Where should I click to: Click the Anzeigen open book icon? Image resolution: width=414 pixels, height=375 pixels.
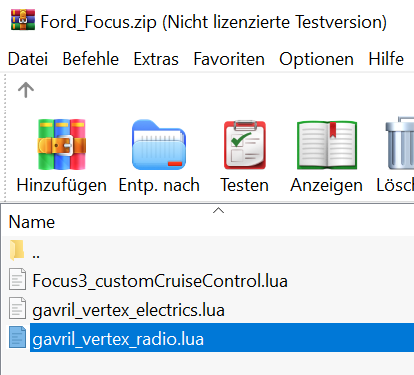point(327,145)
